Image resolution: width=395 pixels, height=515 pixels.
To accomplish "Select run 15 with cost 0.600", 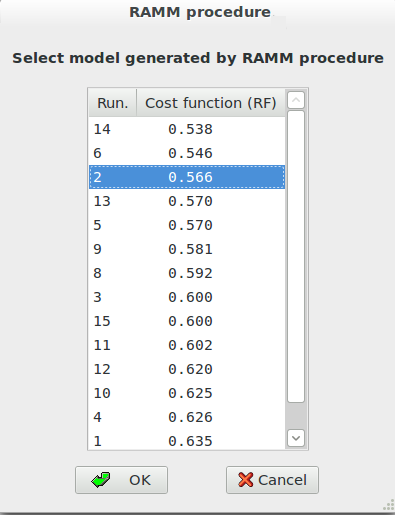I will [187, 321].
